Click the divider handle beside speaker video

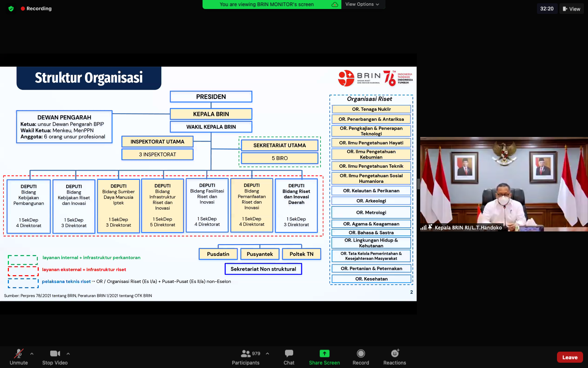click(419, 184)
